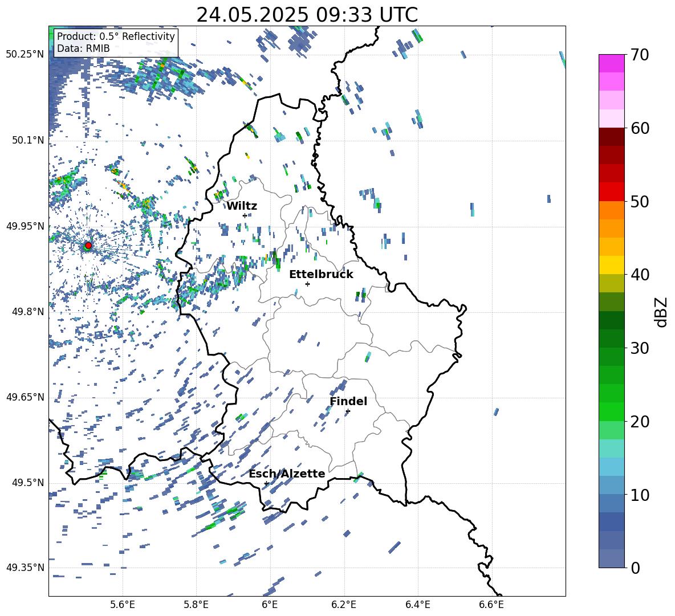Click the 'Product: 0.5° Reflectivity' text
Image resolution: width=675 pixels, height=616 pixels.
pyautogui.click(x=116, y=36)
